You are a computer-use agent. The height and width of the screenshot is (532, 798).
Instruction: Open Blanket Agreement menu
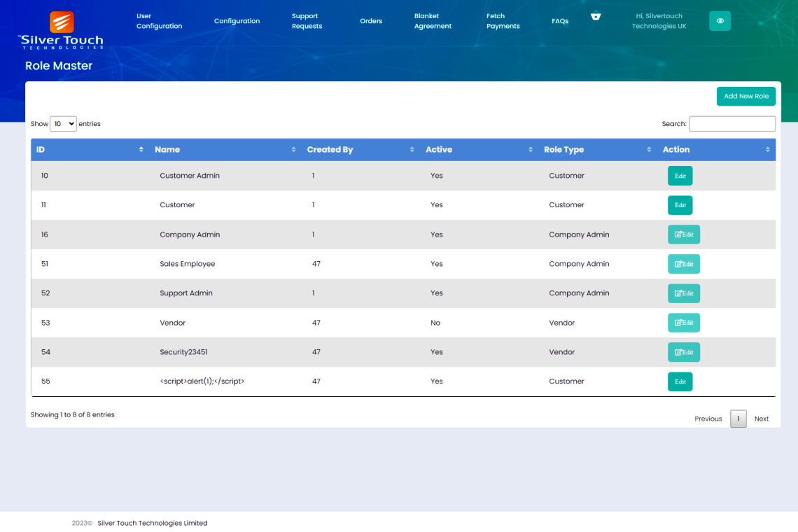(x=433, y=21)
